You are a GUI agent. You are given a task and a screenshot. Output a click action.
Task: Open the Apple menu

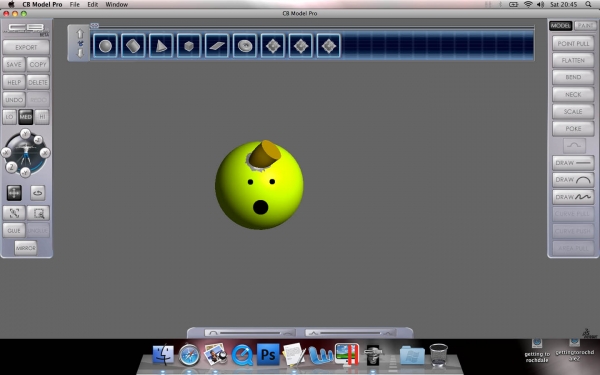11,4
